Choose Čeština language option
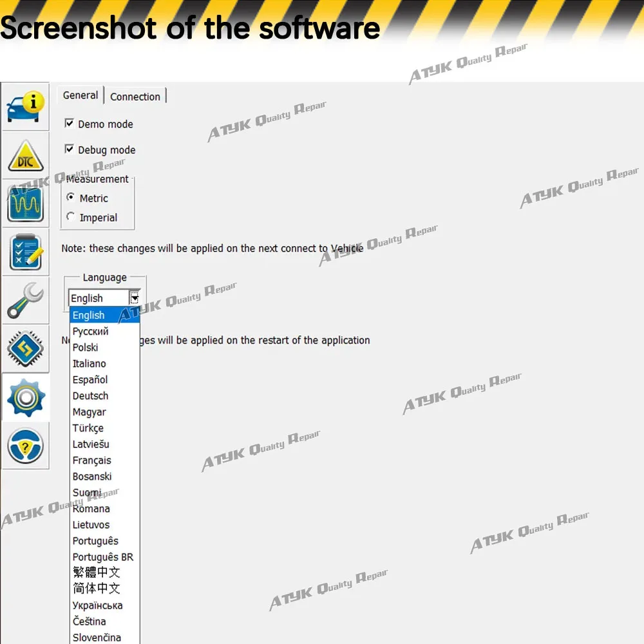Image resolution: width=644 pixels, height=644 pixels. 105,621
